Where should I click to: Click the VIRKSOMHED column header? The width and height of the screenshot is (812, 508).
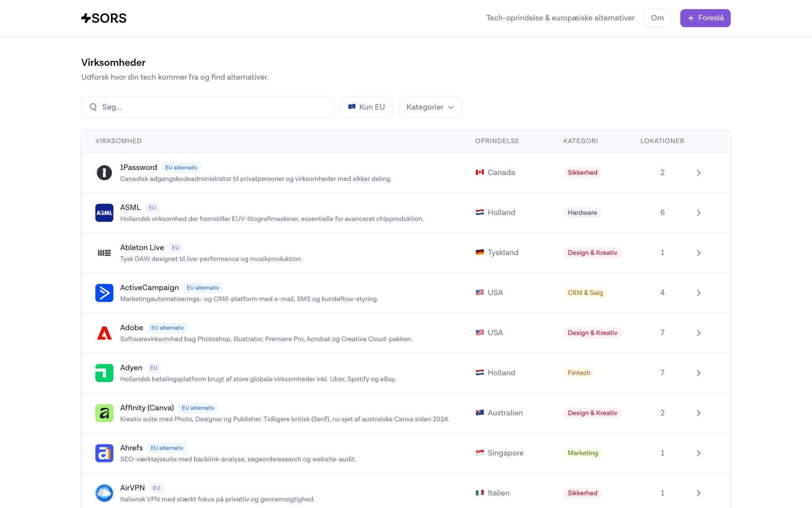119,141
